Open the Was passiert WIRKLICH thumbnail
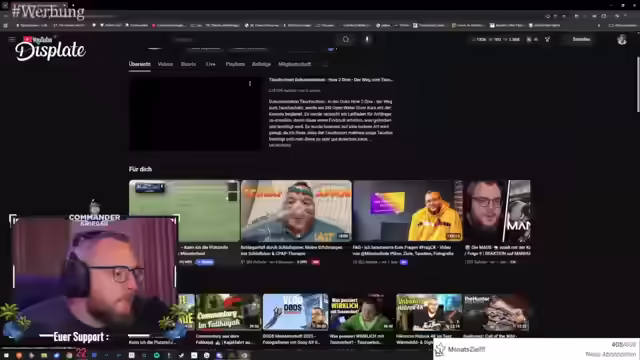Image resolution: width=640 pixels, height=360 pixels. [362, 312]
